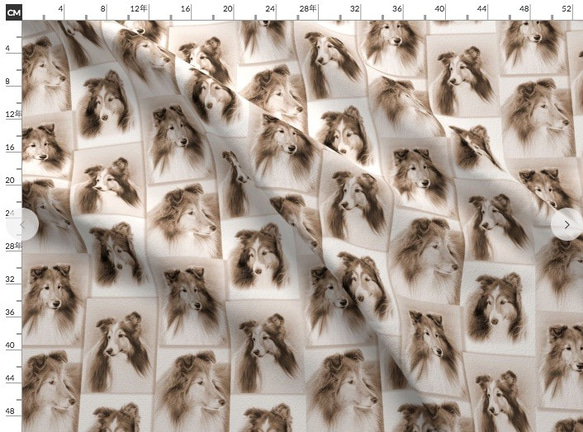Viewport: 583px width, 432px height.
Task: Click the 40 mark on the top ruler
Action: tap(439, 9)
